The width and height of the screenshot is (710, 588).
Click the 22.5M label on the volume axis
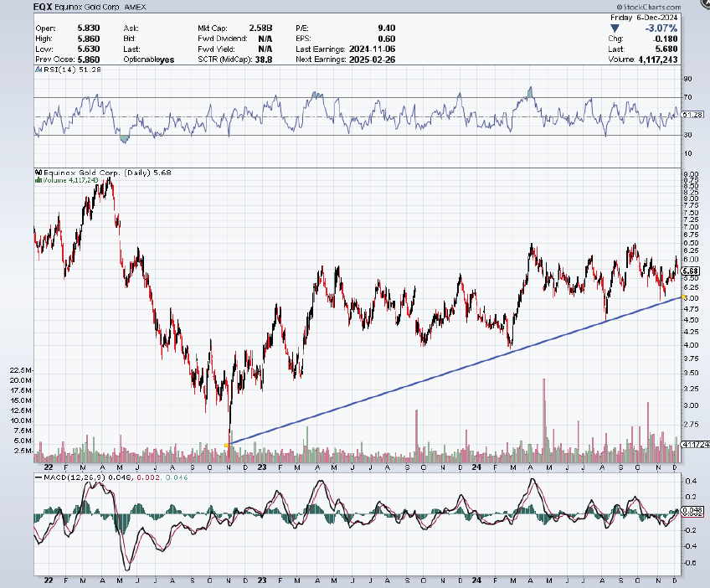20,370
